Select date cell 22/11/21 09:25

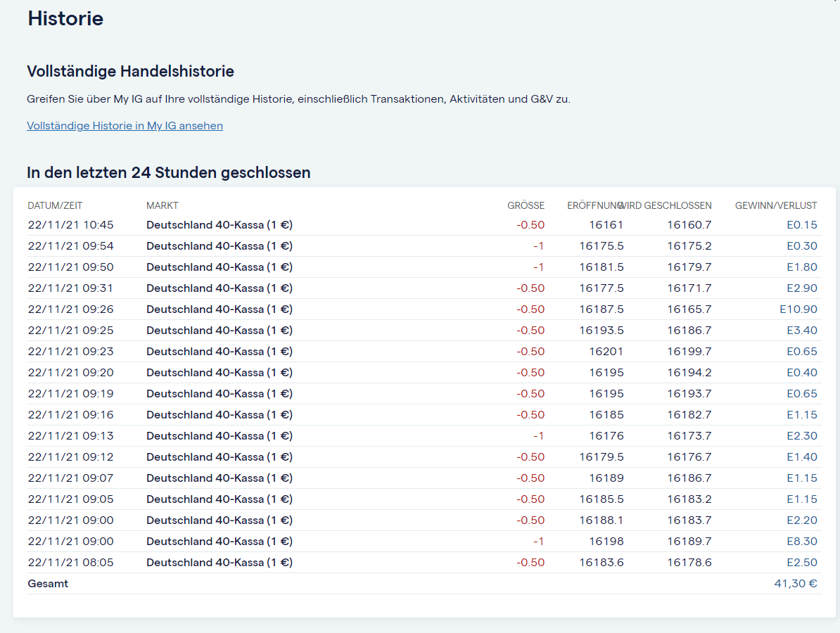click(71, 331)
